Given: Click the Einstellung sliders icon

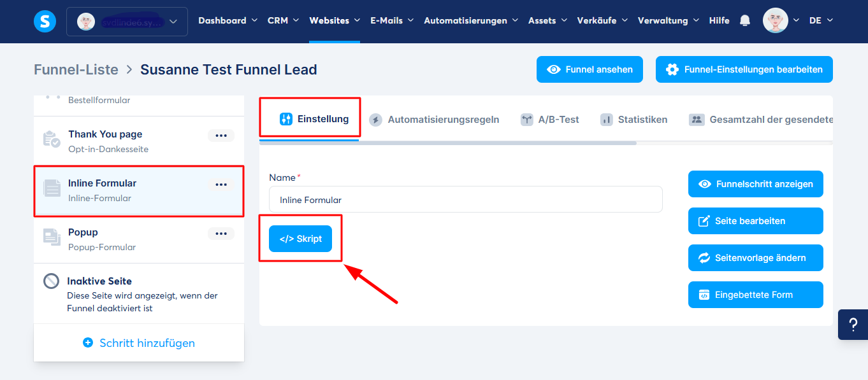Looking at the screenshot, I should coord(286,118).
